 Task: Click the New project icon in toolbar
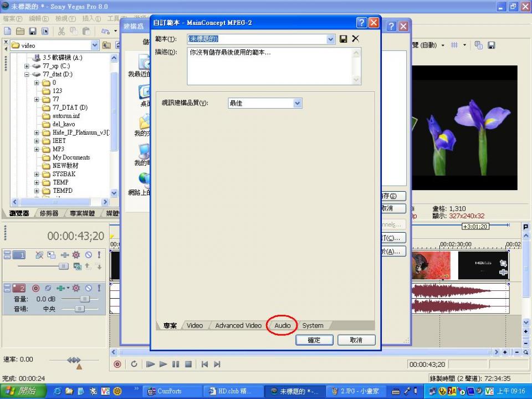[8, 31]
